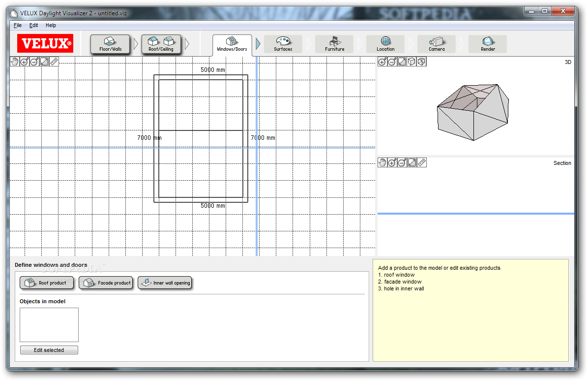Click the arrow after Roof/Ceiling step
The width and height of the screenshot is (588, 381).
187,44
